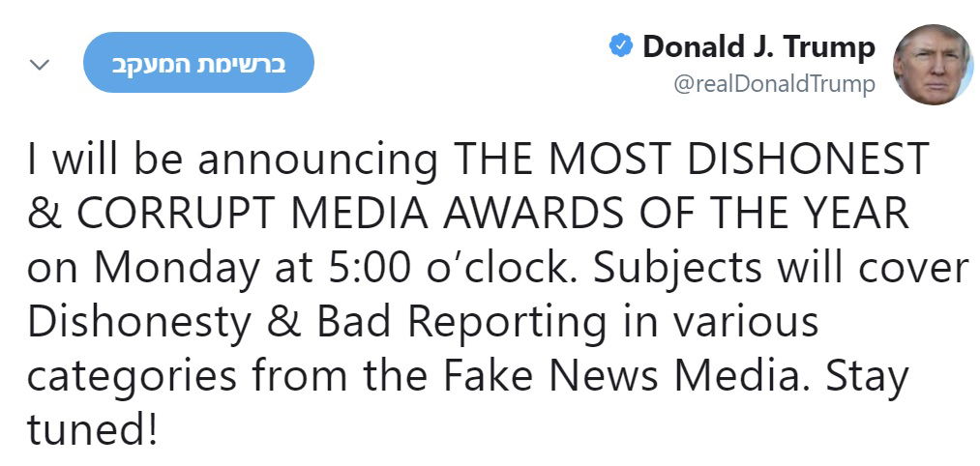Viewport: 980px width, 466px height.
Task: Open the @realDonaldTrump handle link
Action: click(774, 84)
